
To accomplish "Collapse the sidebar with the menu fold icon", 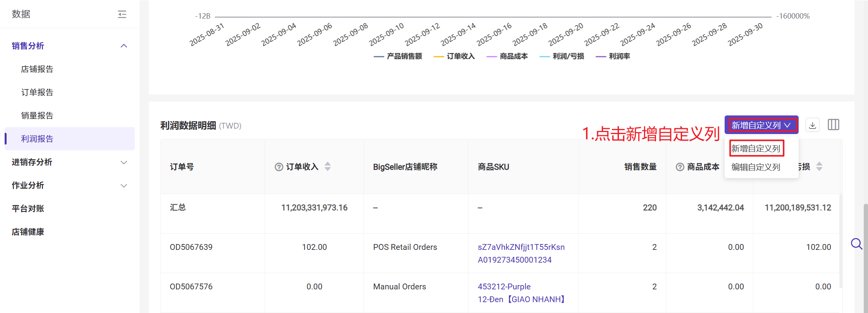I will tap(122, 14).
